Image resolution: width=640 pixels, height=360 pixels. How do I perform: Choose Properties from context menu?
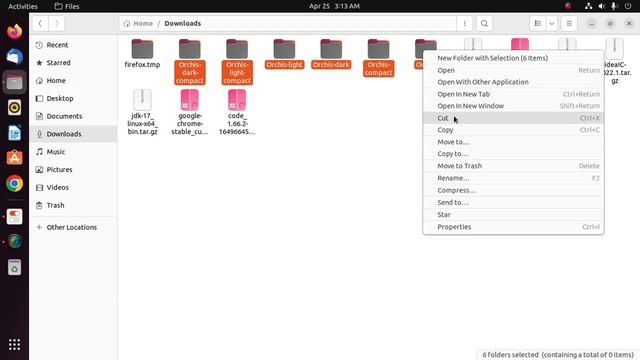pyautogui.click(x=513, y=227)
